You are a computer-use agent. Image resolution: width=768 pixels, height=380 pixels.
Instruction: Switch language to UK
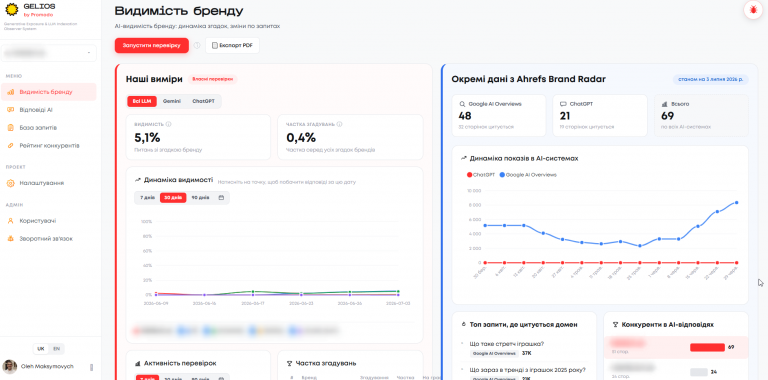(x=41, y=349)
